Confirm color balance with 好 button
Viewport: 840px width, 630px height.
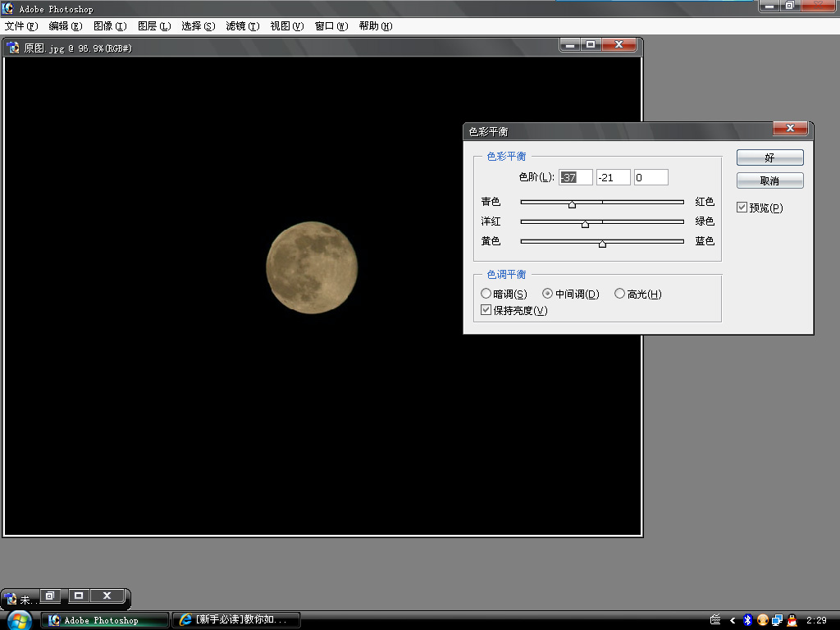[x=769, y=157]
